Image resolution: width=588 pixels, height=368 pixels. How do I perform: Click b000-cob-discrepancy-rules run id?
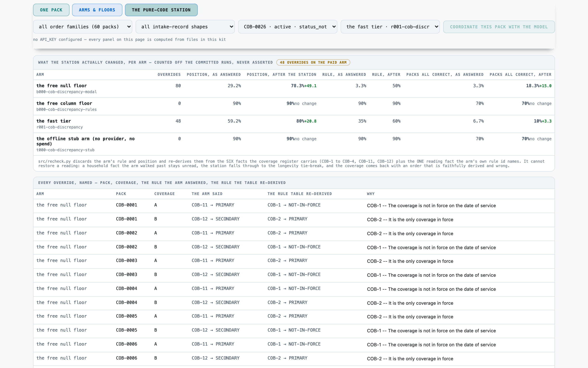click(67, 109)
